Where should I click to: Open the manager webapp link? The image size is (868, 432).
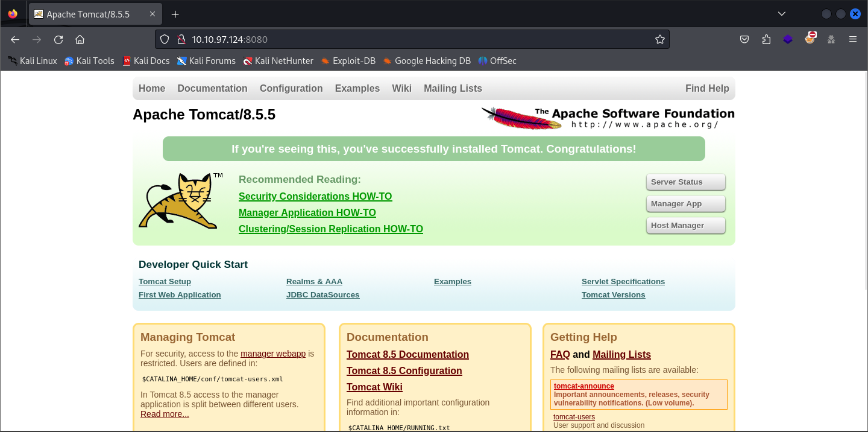(273, 354)
